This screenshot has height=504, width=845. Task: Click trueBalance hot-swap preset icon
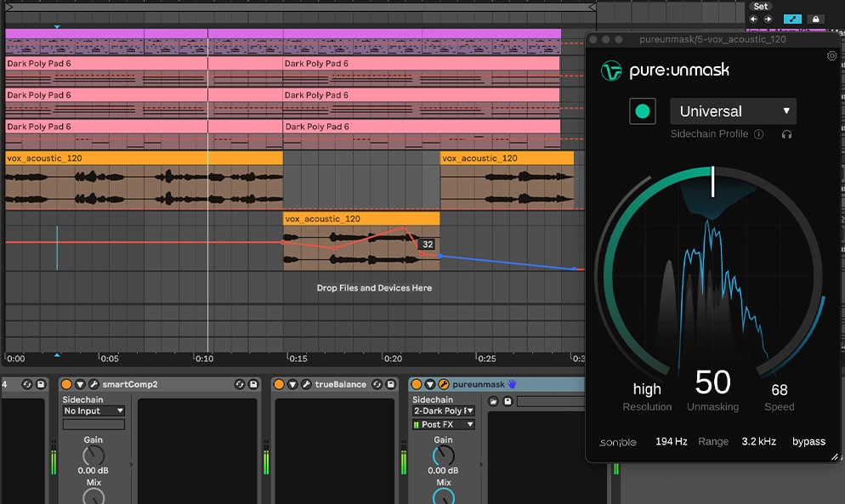click(x=377, y=384)
